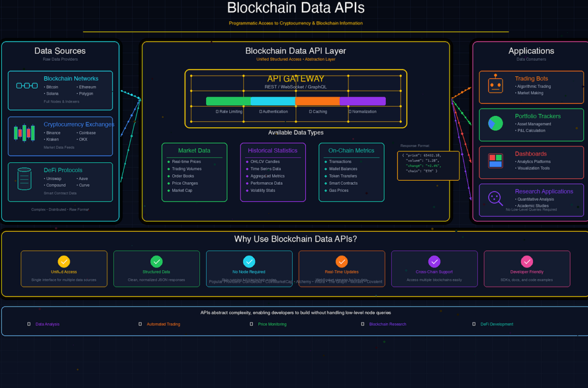The image size is (588, 388).
Task: Click the square icon beside Price Monitoring
Action: point(252,324)
